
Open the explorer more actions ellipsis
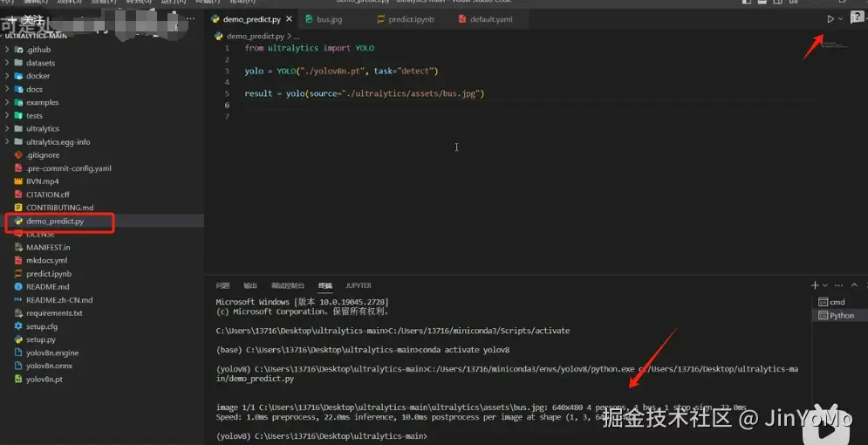[x=191, y=19]
